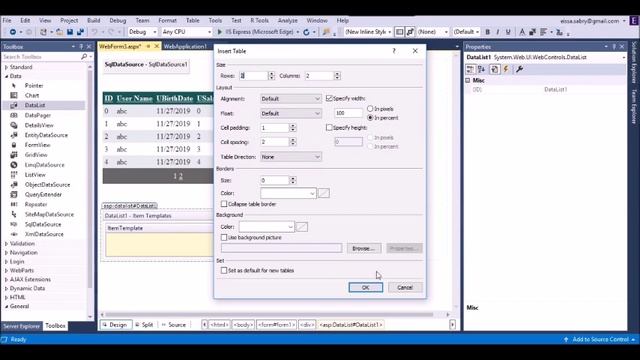The width and height of the screenshot is (640, 360).
Task: Open the Project menu
Action: tap(69, 20)
